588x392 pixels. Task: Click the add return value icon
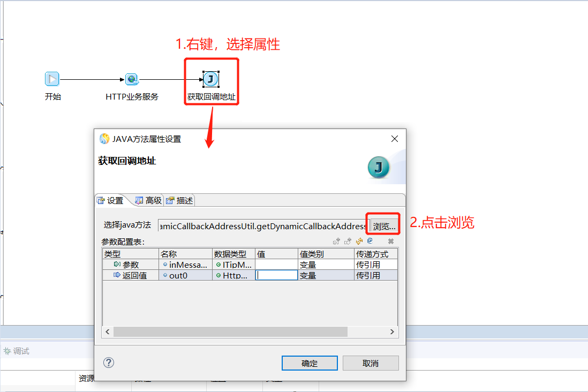[348, 241]
